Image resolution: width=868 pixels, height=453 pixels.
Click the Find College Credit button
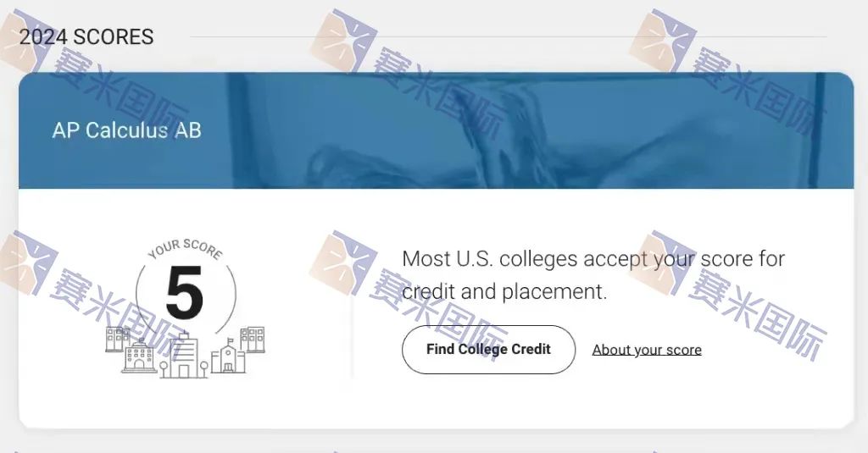coord(488,350)
